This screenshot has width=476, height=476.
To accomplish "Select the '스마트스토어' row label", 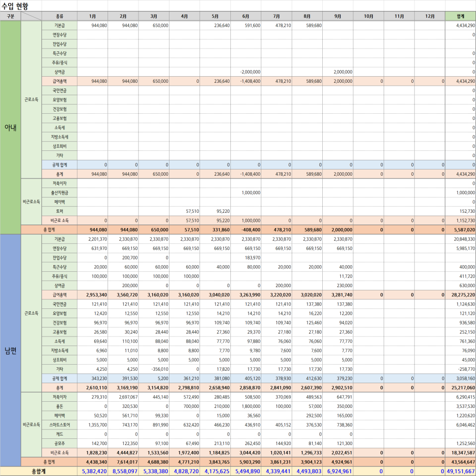I will [x=59, y=425].
